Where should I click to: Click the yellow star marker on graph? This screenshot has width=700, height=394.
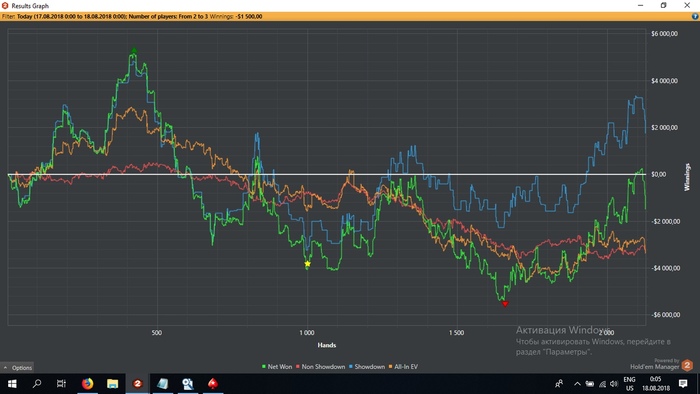[308, 264]
